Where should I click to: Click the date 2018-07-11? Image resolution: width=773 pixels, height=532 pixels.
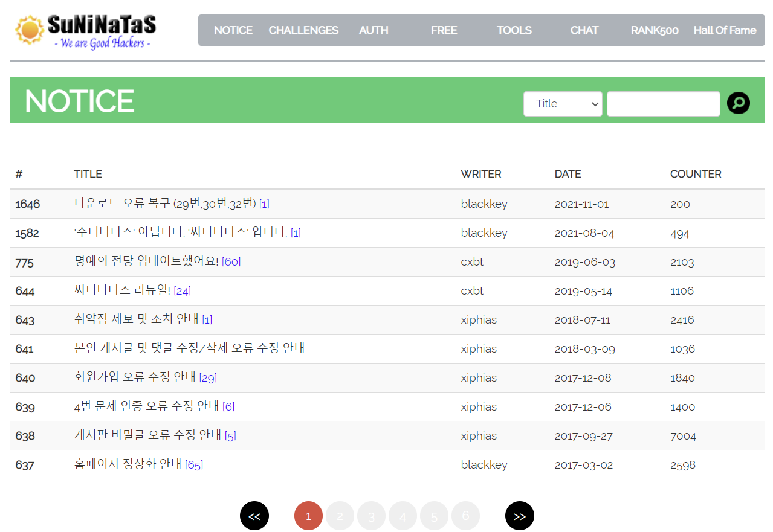[x=583, y=320]
